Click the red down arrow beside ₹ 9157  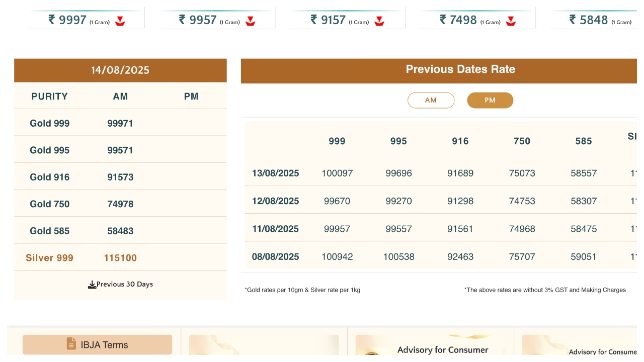379,21
